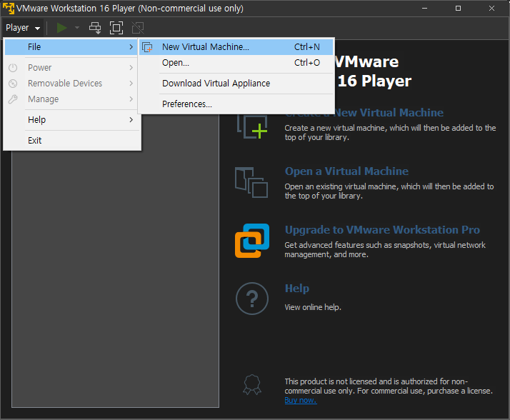
Task: Click the Workstation Pro upgrade logo icon
Action: 252,241
